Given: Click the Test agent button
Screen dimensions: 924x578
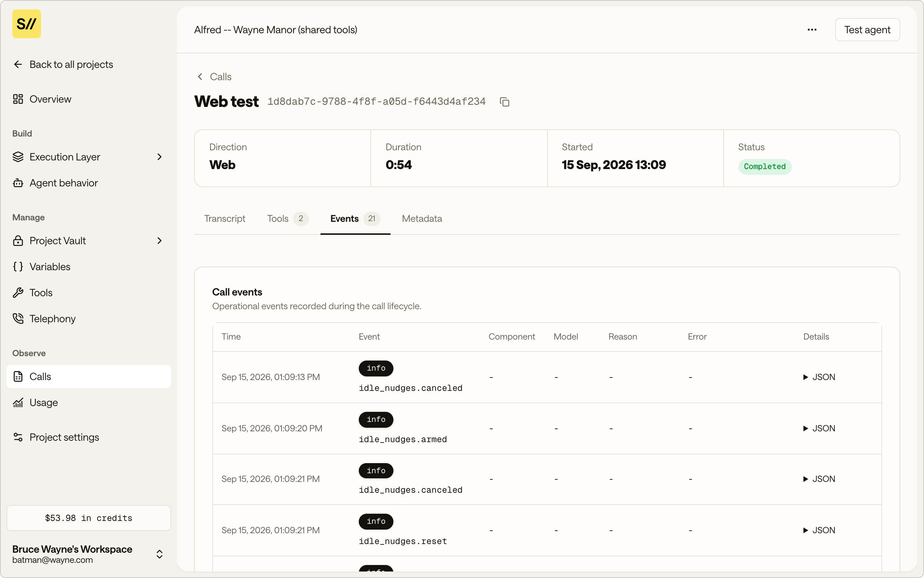Looking at the screenshot, I should [x=867, y=29].
